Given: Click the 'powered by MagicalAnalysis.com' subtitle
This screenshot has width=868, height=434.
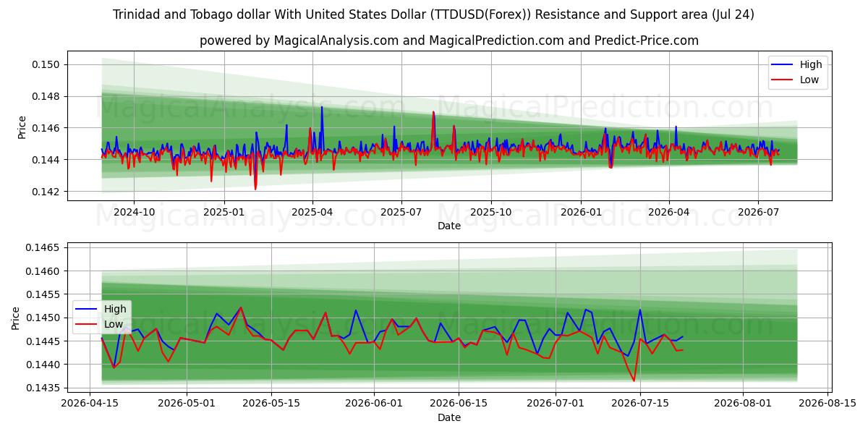Looking at the screenshot, I should click(449, 41).
